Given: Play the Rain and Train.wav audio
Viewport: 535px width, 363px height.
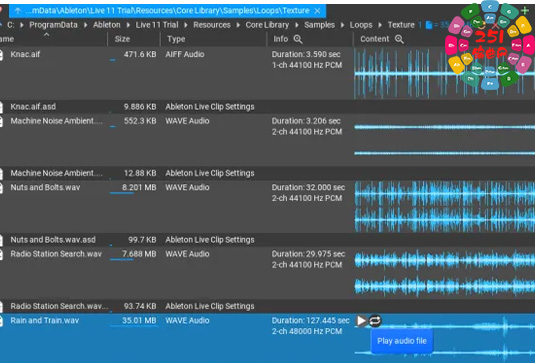Looking at the screenshot, I should coord(361,321).
